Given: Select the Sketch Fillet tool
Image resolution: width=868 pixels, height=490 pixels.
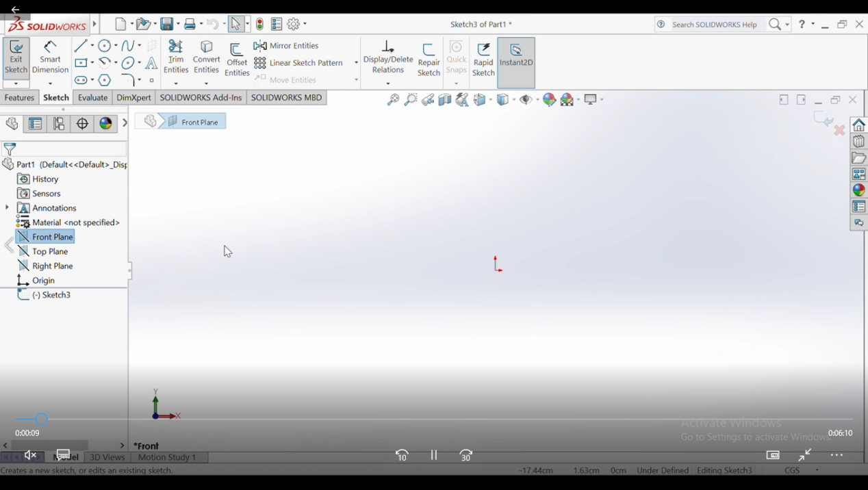Looking at the screenshot, I should [128, 80].
